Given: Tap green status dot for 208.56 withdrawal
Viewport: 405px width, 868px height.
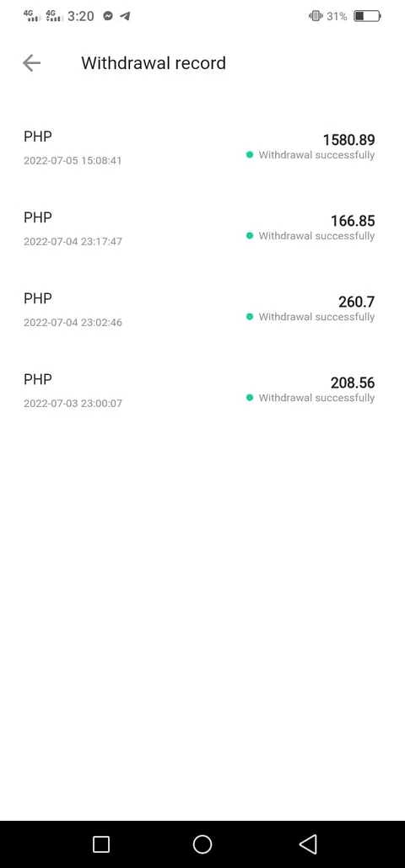Looking at the screenshot, I should pos(249,398).
